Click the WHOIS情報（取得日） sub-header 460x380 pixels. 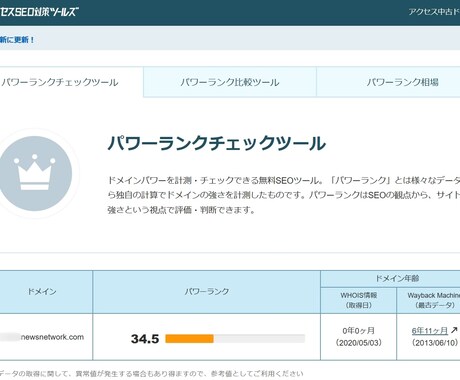click(x=359, y=300)
